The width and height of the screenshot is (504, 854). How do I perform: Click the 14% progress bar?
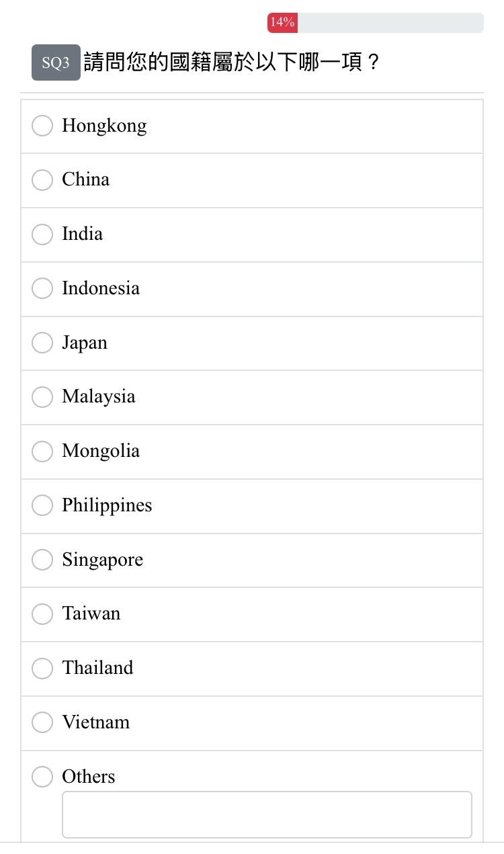(375, 23)
